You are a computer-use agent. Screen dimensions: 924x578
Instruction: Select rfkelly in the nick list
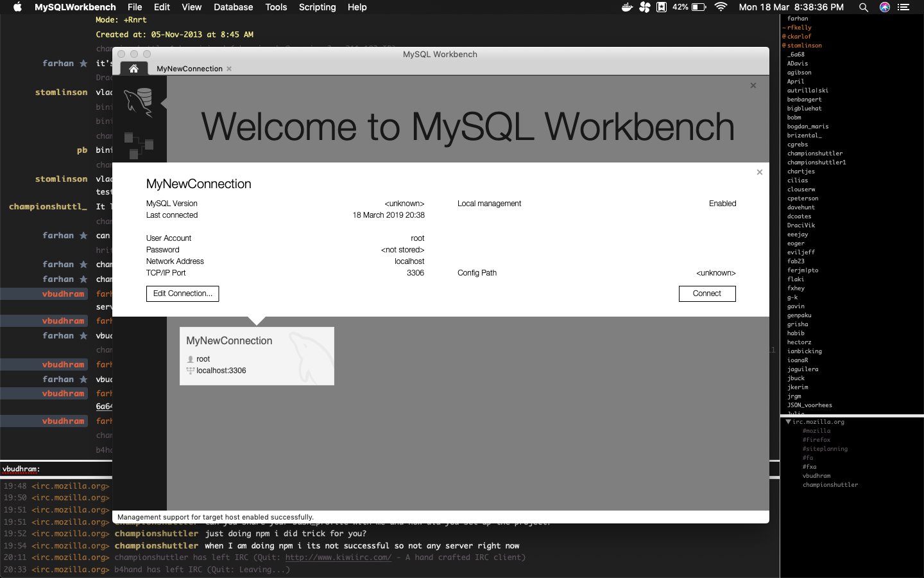[799, 28]
